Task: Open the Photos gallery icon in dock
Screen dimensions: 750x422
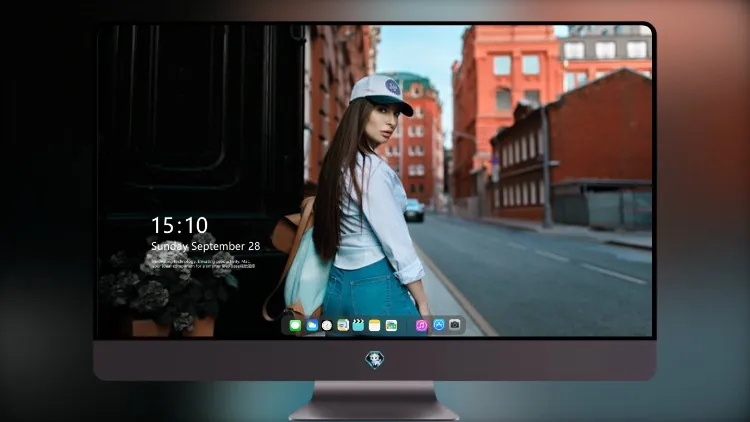Action: click(x=391, y=325)
